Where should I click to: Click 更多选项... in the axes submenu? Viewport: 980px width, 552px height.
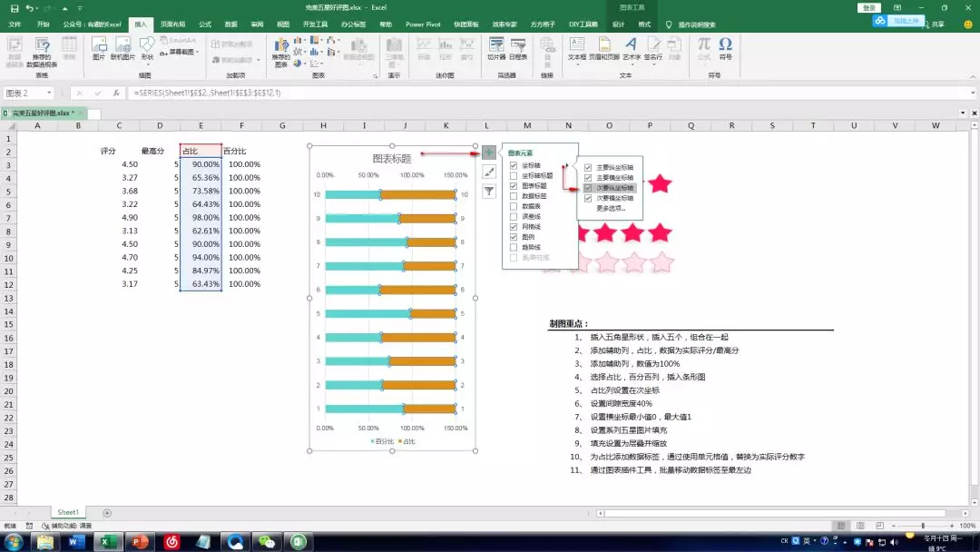click(611, 209)
